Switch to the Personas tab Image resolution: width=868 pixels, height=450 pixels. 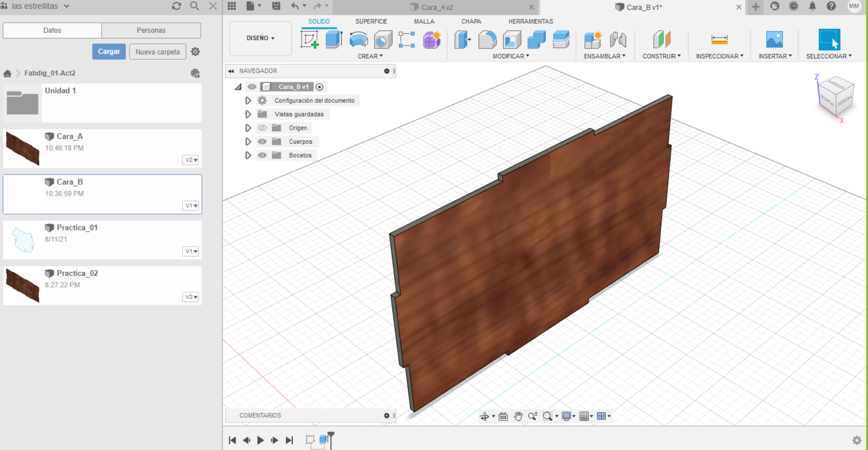151,30
